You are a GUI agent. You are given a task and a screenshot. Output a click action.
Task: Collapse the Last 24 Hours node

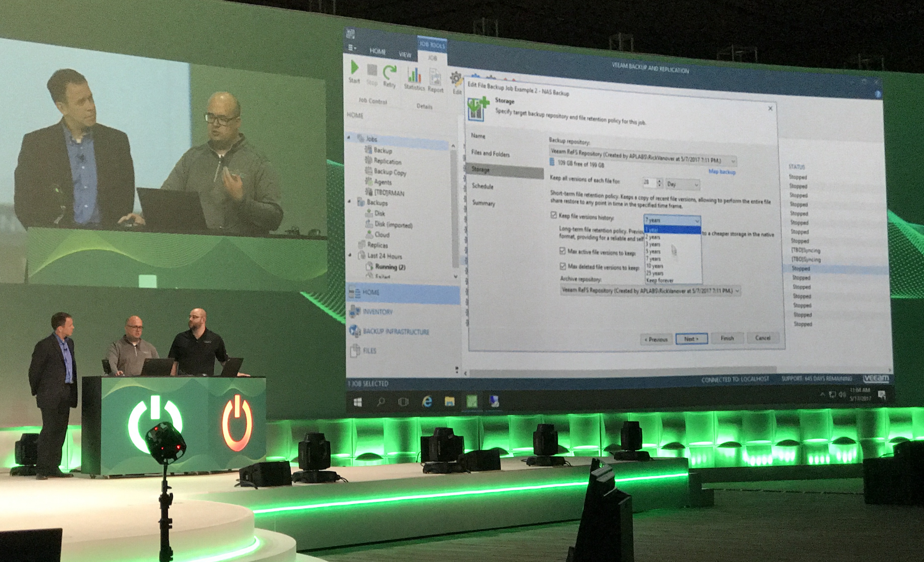[350, 255]
